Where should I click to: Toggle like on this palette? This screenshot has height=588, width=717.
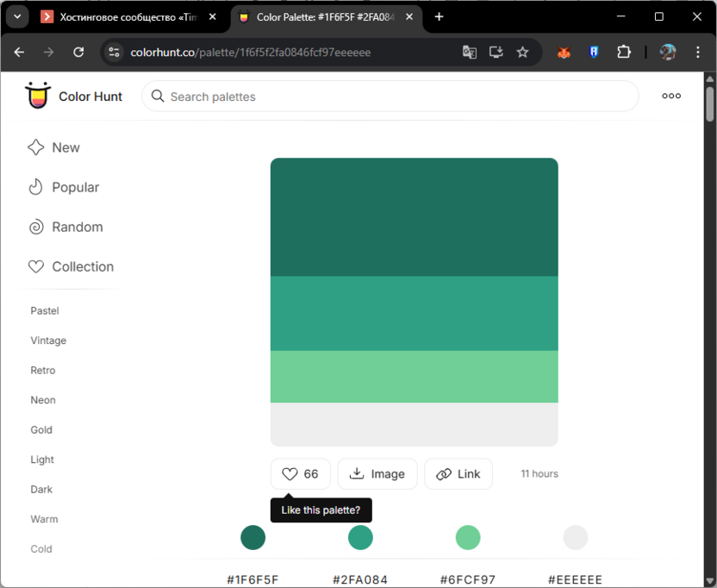300,473
